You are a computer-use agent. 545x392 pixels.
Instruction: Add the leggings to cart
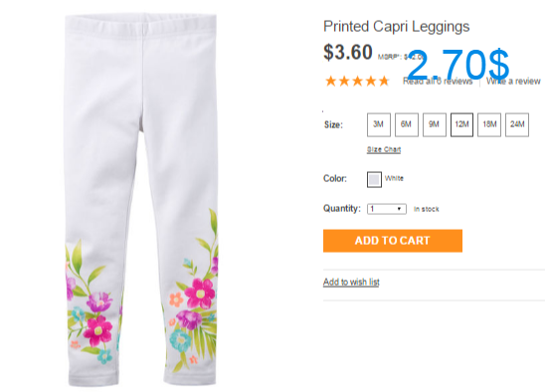(x=393, y=241)
